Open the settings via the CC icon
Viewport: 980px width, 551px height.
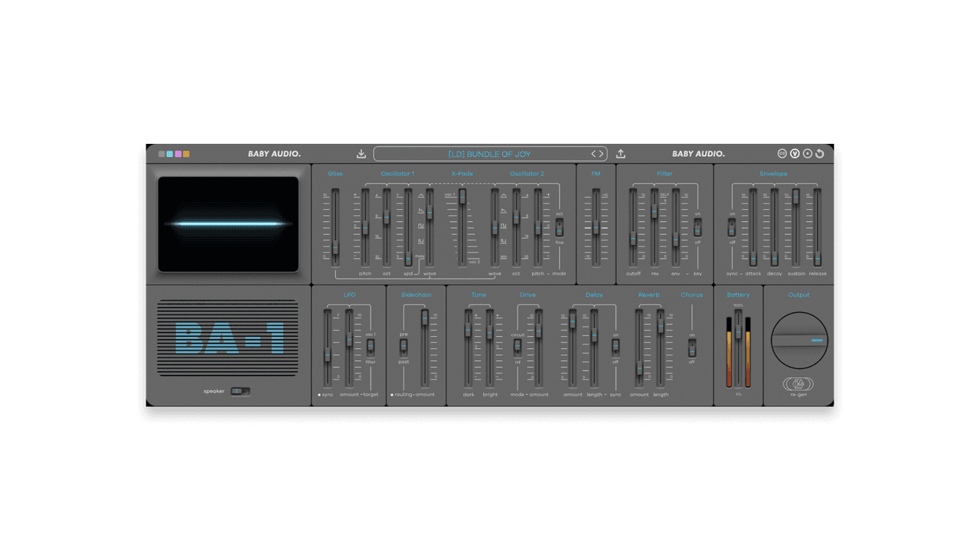tap(782, 153)
